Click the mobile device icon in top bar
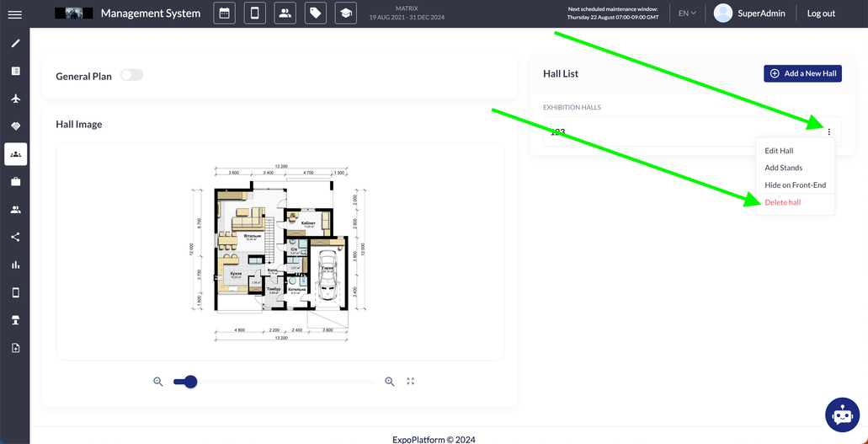Image resolution: width=868 pixels, height=444 pixels. tap(254, 13)
